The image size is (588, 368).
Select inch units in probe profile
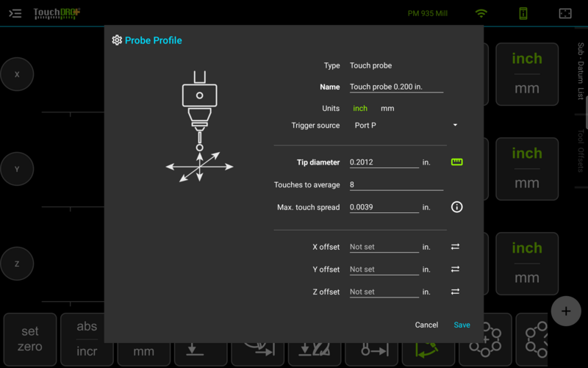[360, 108]
